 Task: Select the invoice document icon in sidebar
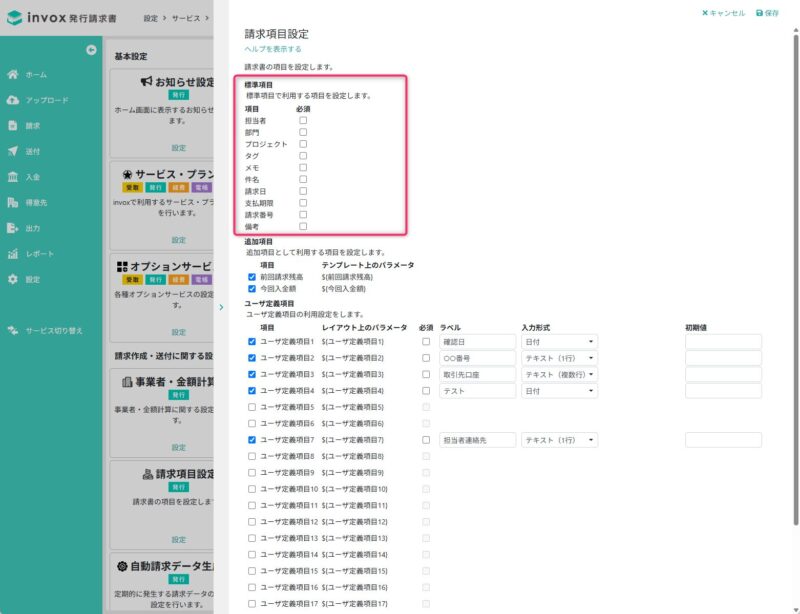(13, 126)
